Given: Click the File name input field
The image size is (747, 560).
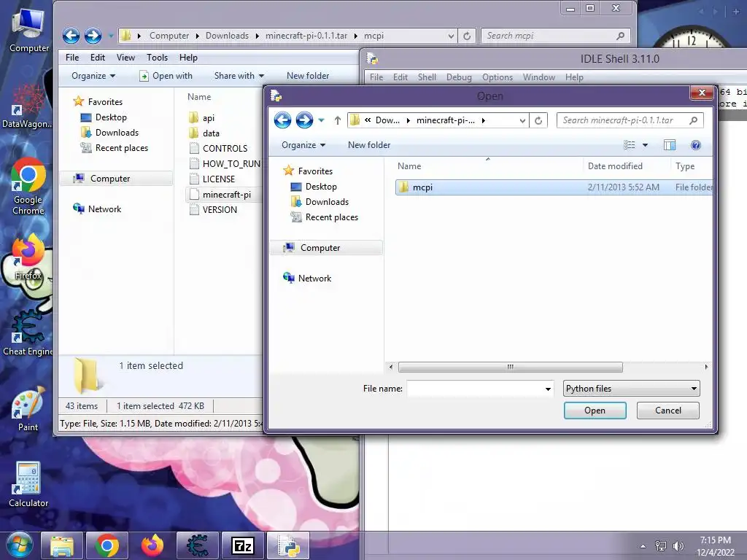Looking at the screenshot, I should point(476,389).
